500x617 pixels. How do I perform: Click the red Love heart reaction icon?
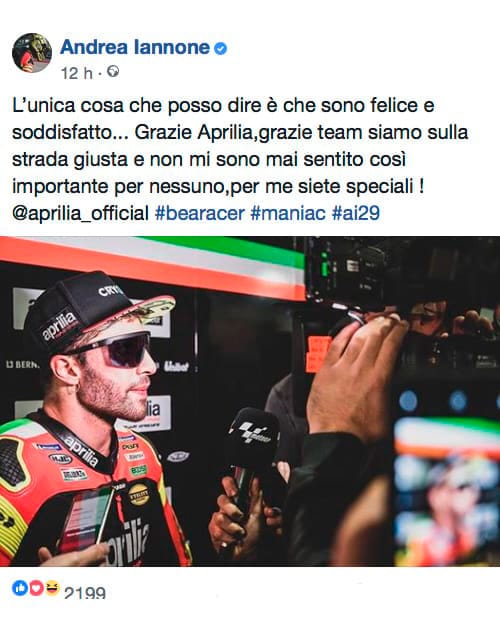pyautogui.click(x=36, y=589)
